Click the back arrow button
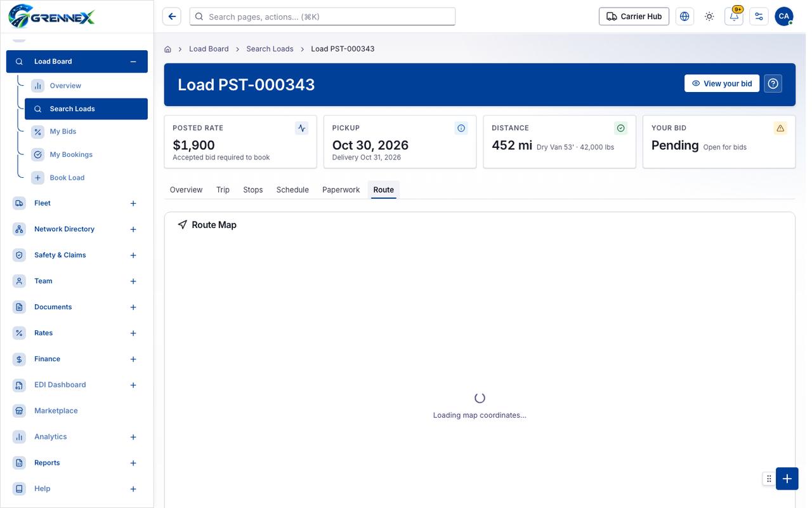812x508 pixels. point(172,17)
